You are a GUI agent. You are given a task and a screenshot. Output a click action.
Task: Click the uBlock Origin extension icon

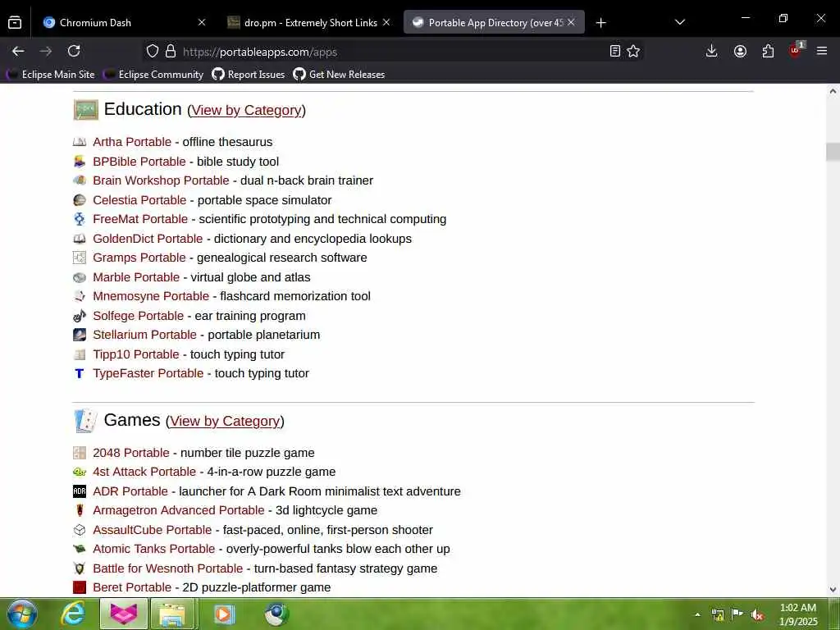(x=796, y=50)
